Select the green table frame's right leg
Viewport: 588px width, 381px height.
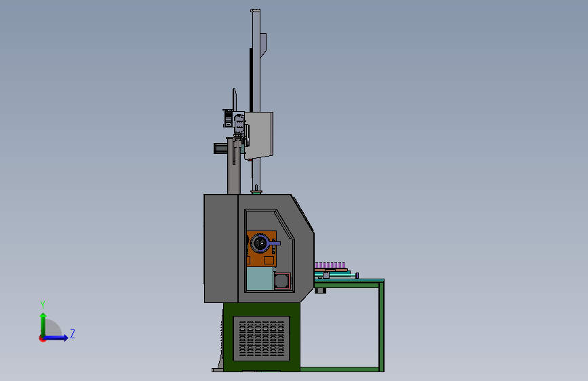click(x=381, y=326)
